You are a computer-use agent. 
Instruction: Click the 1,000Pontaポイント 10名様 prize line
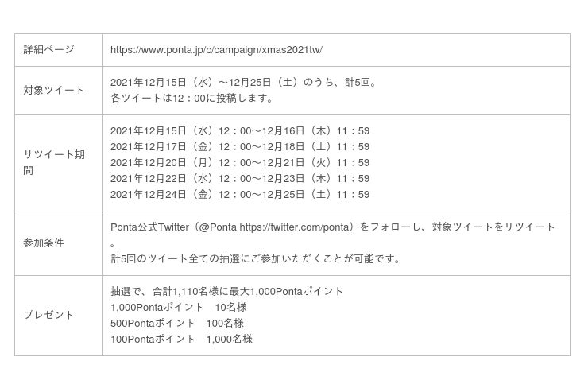click(x=179, y=308)
